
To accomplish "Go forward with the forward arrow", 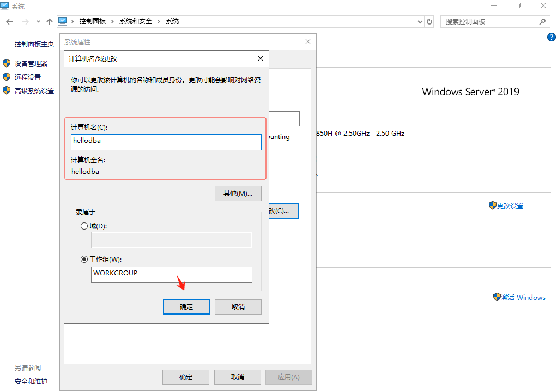I will (x=26, y=22).
